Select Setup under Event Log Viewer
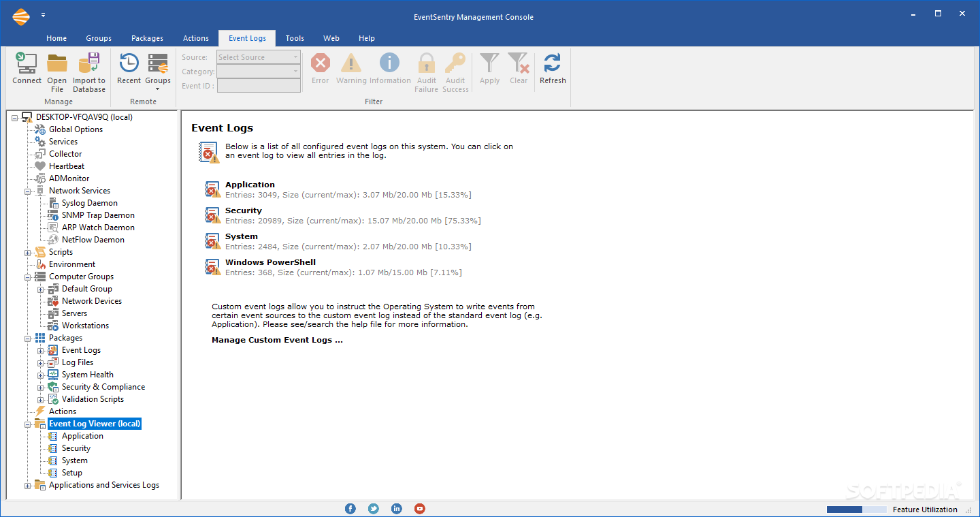 71,473
